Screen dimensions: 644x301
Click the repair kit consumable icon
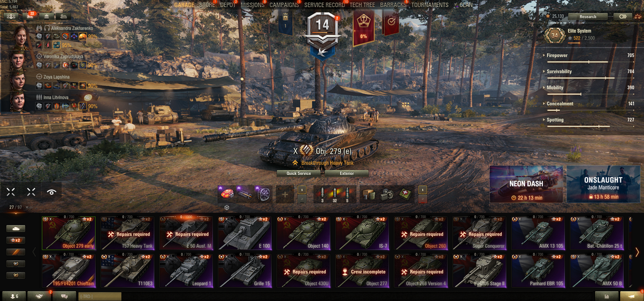point(387,194)
